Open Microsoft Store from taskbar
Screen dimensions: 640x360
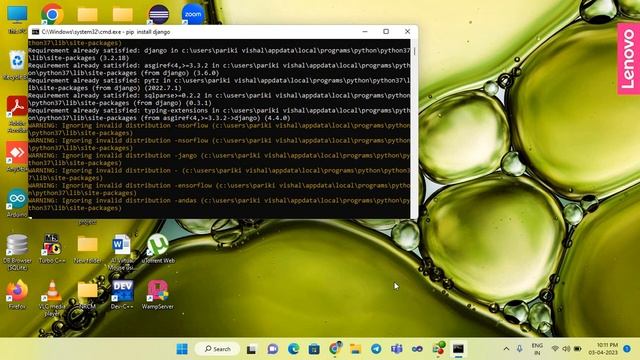coord(314,349)
